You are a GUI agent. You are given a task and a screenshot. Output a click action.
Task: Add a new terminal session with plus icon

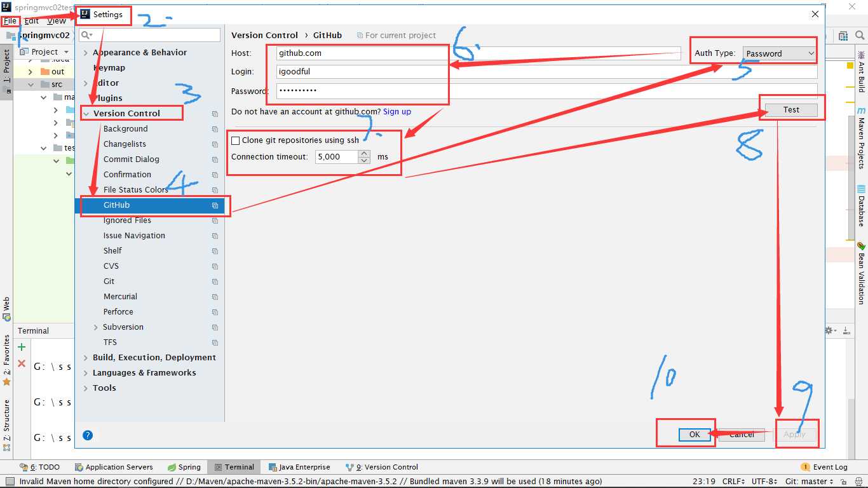click(22, 347)
